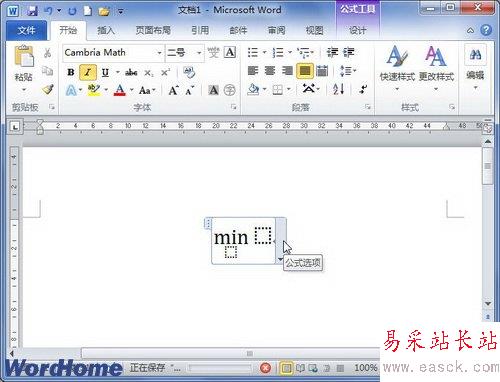Click the numbered list icon
The width and height of the screenshot is (500, 382).
pos(278,52)
